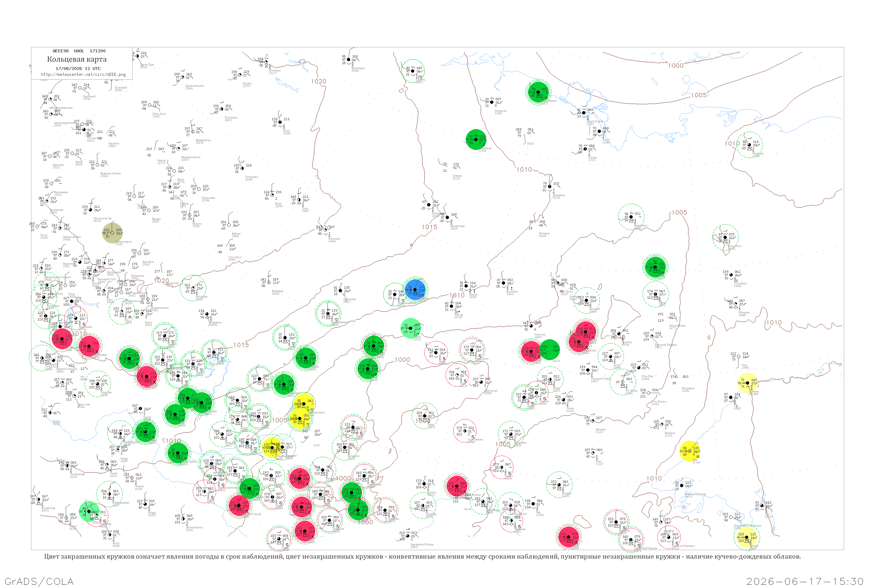Click the station label "Чюльбю"
Image resolution: width=882 pixels, height=588 pixels.
pyautogui.click(x=600, y=430)
